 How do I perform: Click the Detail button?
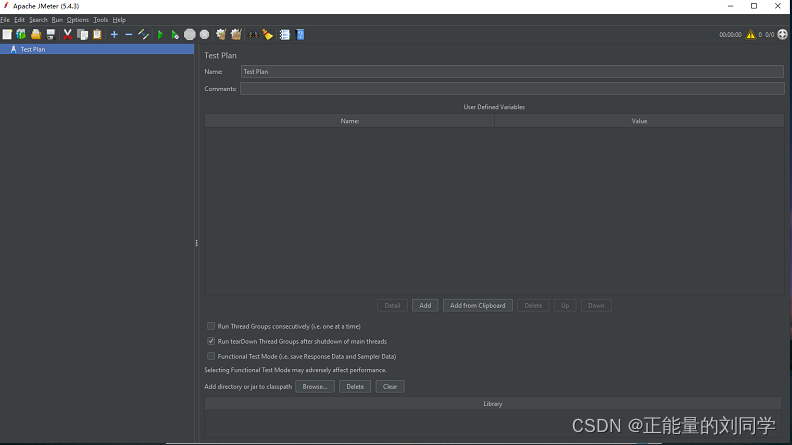tap(392, 306)
